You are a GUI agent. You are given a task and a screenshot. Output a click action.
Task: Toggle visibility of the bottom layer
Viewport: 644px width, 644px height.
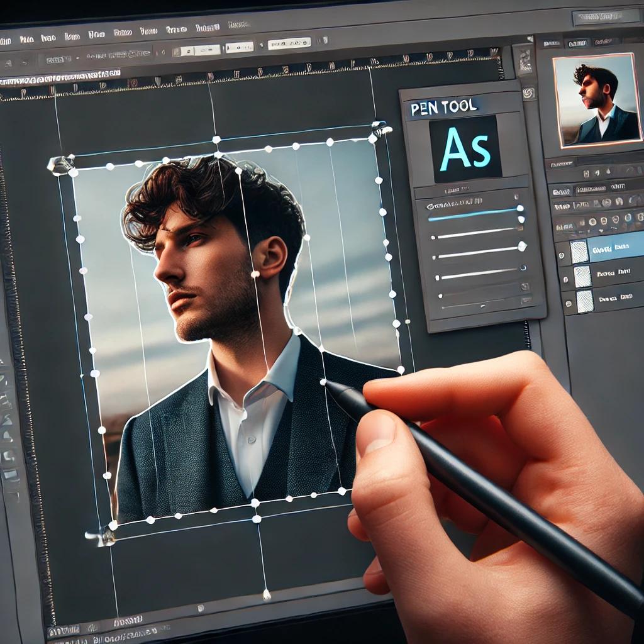(x=569, y=304)
